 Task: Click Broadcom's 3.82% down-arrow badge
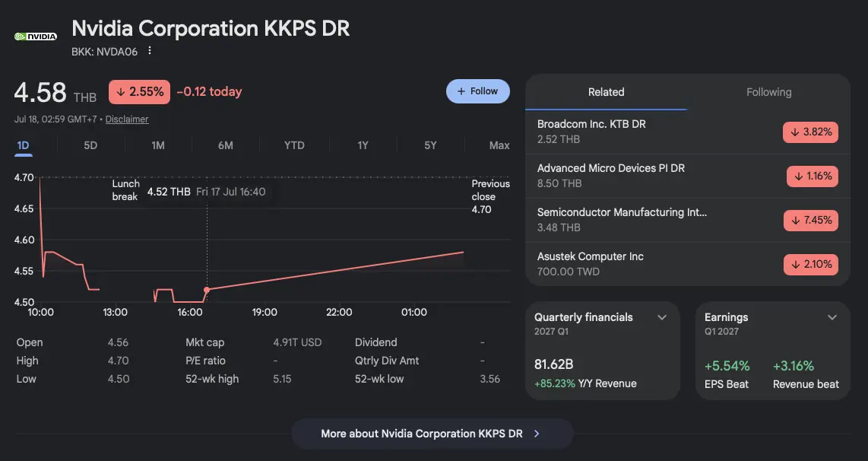(x=810, y=132)
